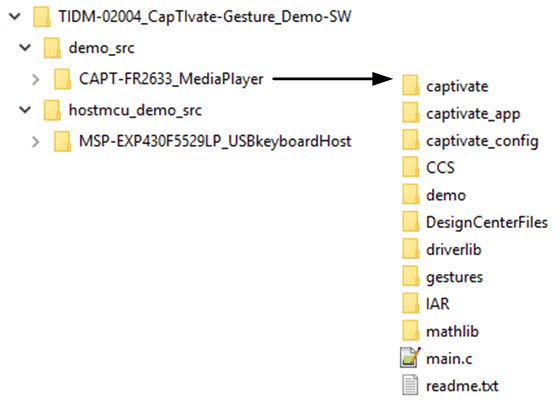Click the hostmcu_demo_src folder icon
Viewport: 560px width, 404px height.
click(52, 110)
